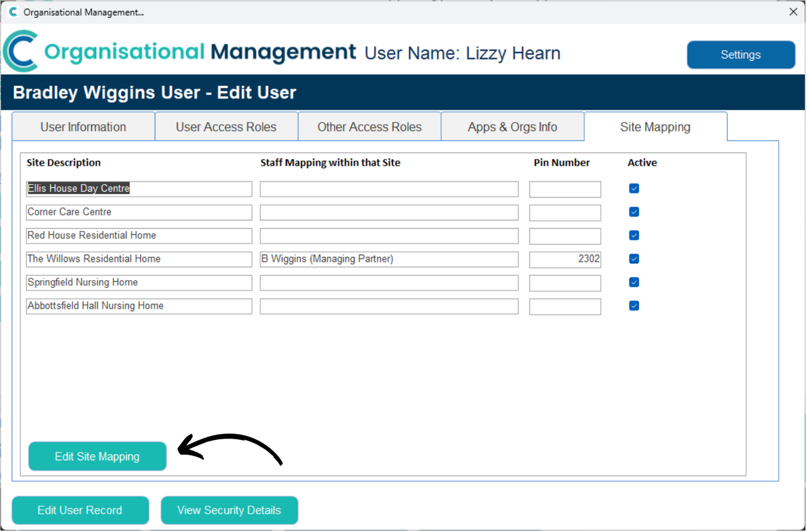This screenshot has height=532, width=807.
Task: Open the Settings panel
Action: click(x=741, y=54)
